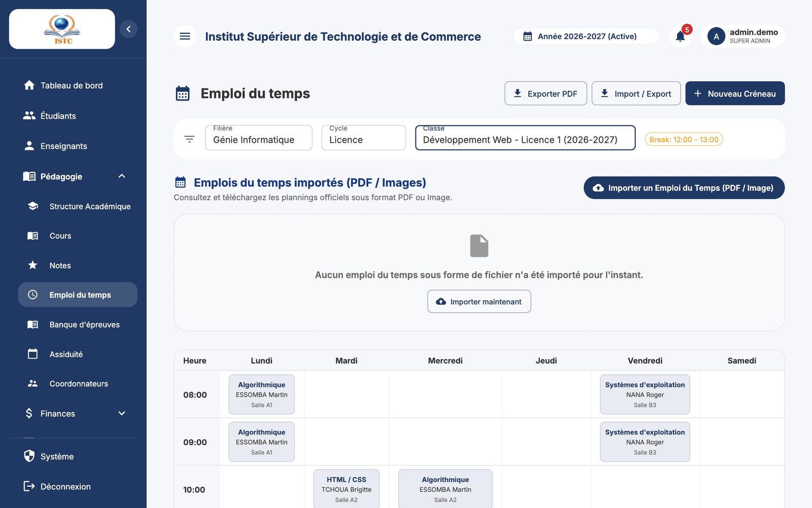Click Importer un Emploi du Temps button

coord(684,188)
